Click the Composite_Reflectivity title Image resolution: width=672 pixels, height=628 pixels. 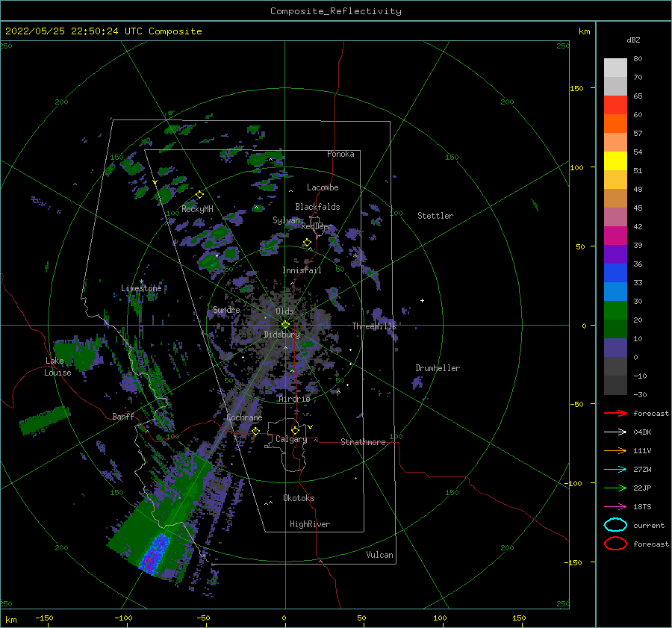click(336, 11)
